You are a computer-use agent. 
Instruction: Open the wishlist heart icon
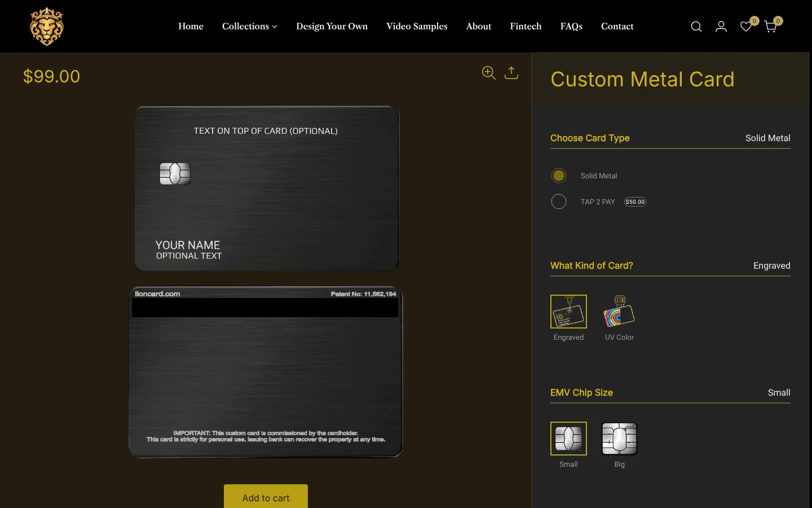pos(746,27)
